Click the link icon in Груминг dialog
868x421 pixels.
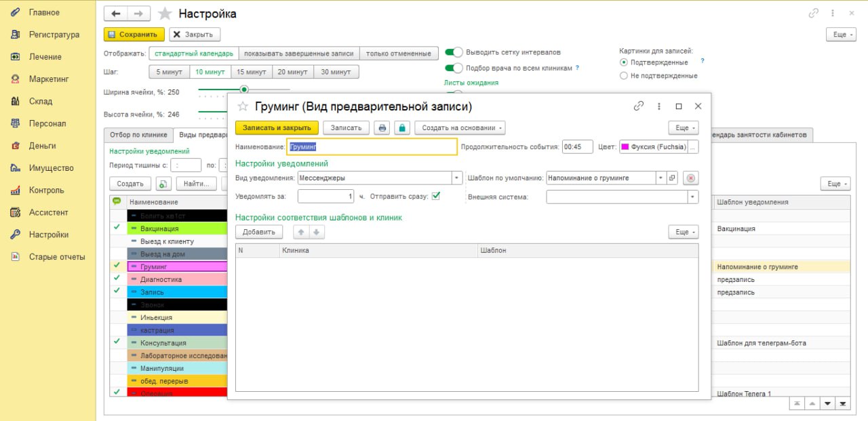(x=638, y=106)
